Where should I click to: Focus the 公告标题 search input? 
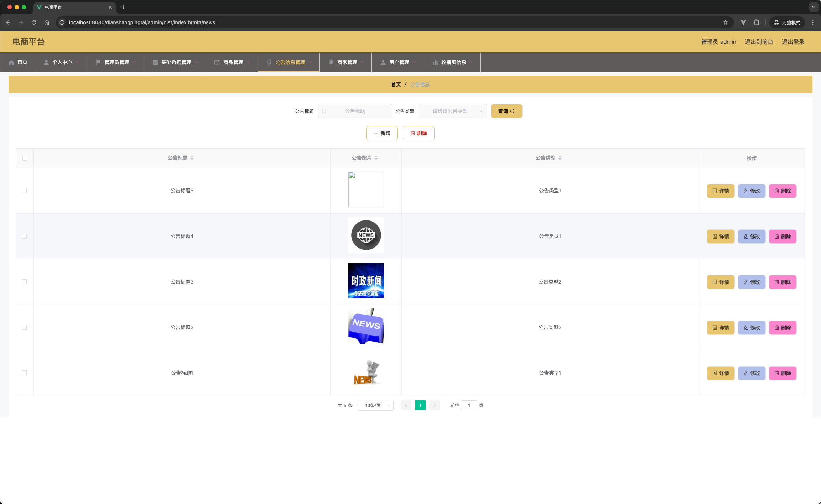355,111
